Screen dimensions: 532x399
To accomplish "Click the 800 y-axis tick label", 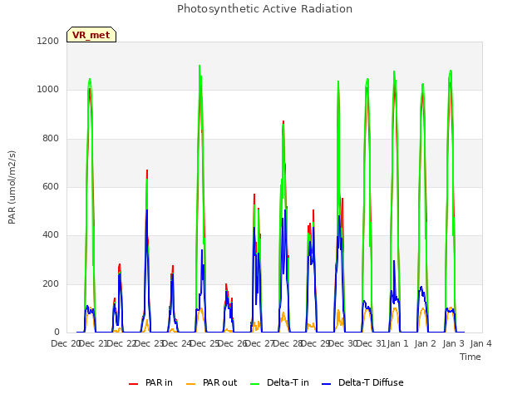I will point(51,139).
